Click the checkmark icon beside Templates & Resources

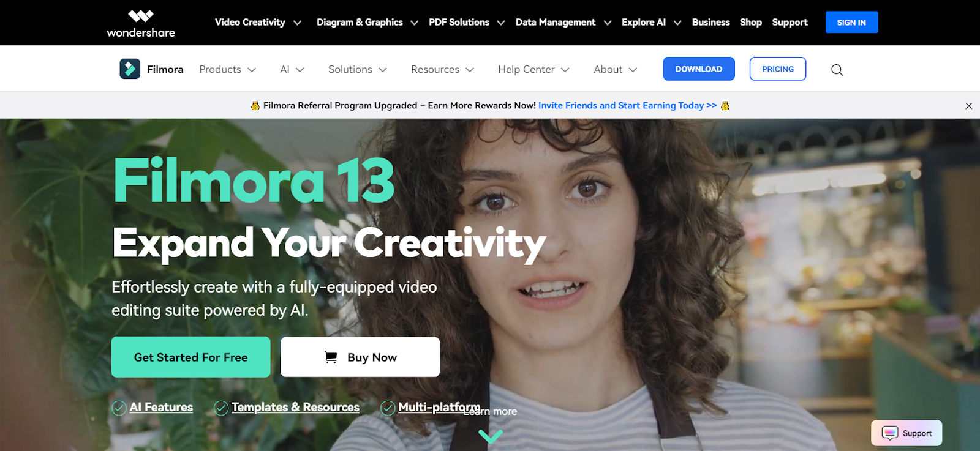221,408
